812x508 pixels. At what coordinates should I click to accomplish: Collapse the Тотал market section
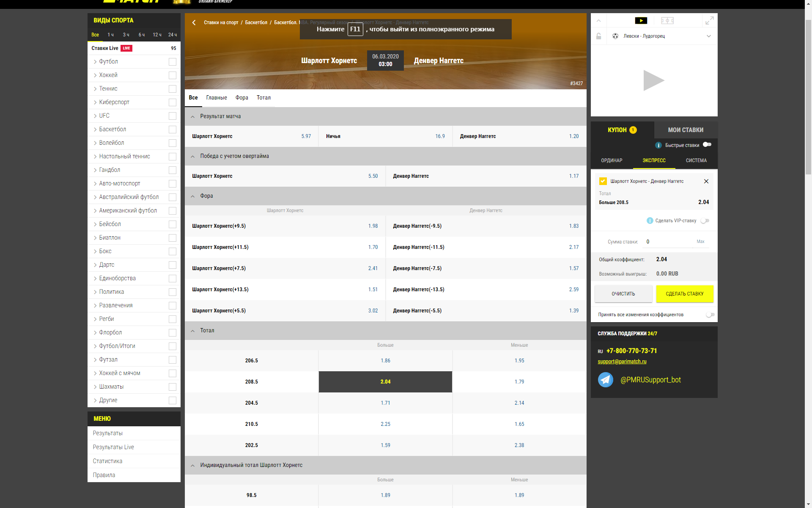tap(192, 331)
